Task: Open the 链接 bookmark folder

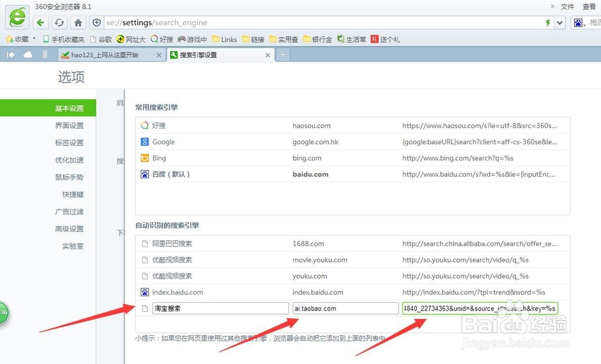Action: 254,39
